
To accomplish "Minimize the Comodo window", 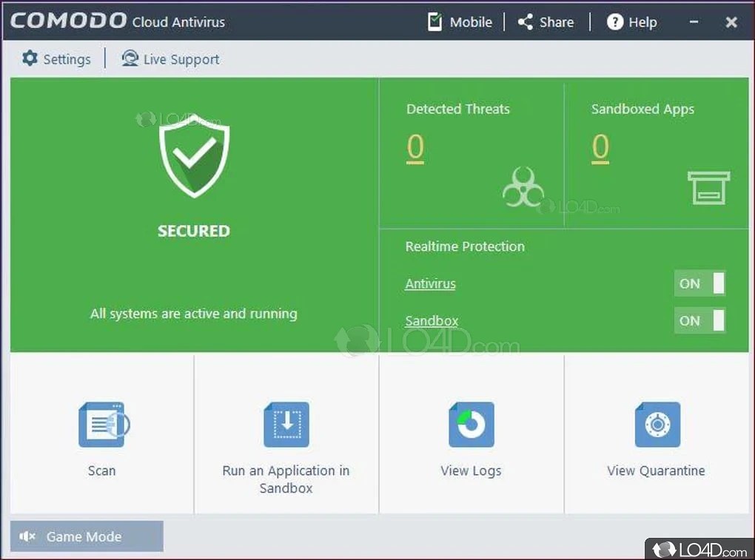I will (694, 22).
